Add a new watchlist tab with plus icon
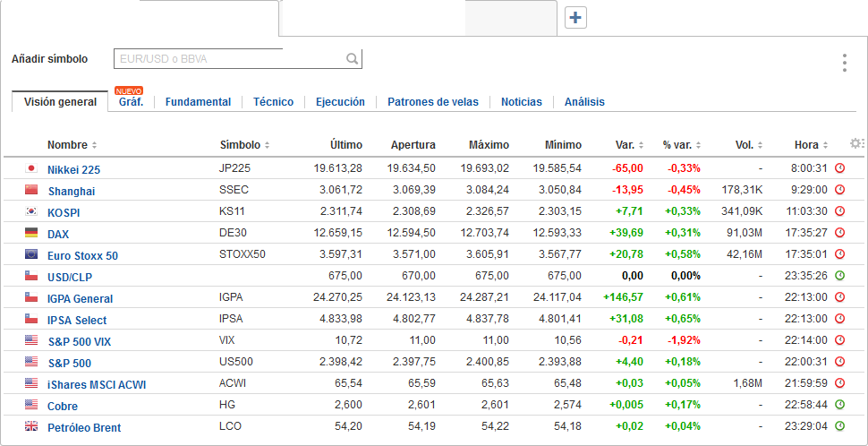Viewport: 868px width, 446px height. coord(575,18)
